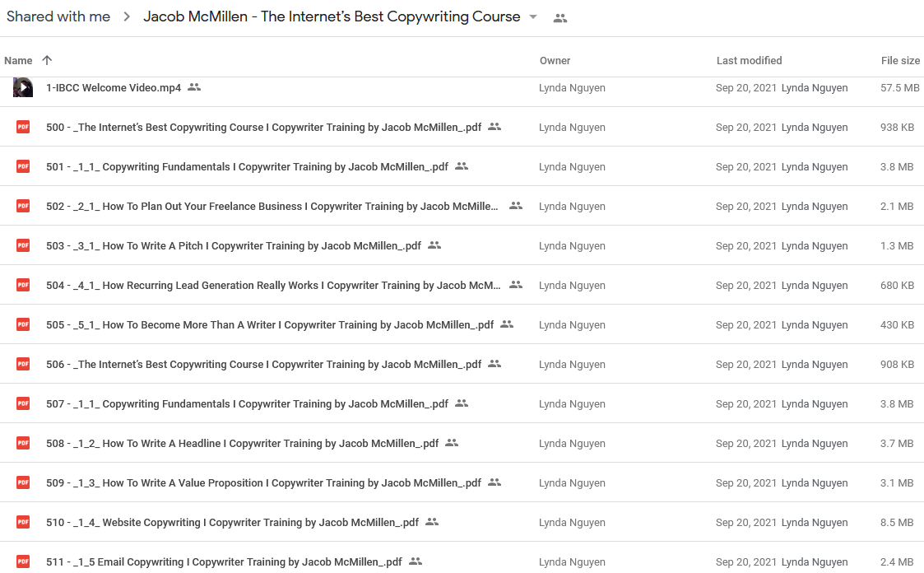Image resolution: width=924 pixels, height=573 pixels.
Task: Click the 3.7 MB file size value
Action: [x=897, y=443]
